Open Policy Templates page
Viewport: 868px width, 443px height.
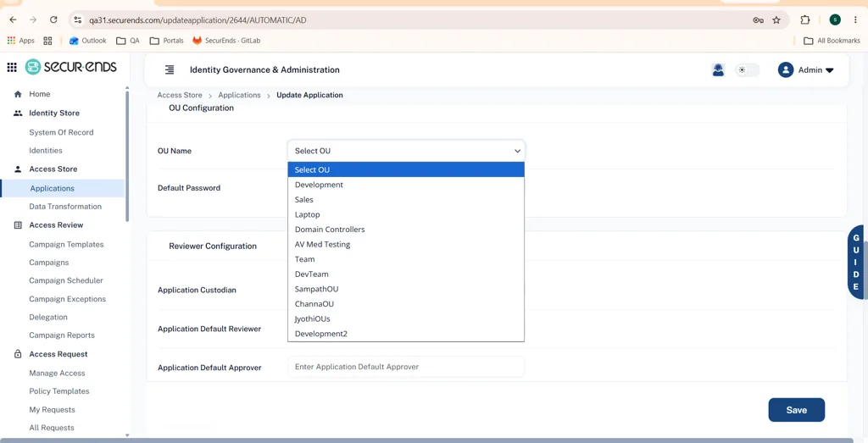pos(59,391)
